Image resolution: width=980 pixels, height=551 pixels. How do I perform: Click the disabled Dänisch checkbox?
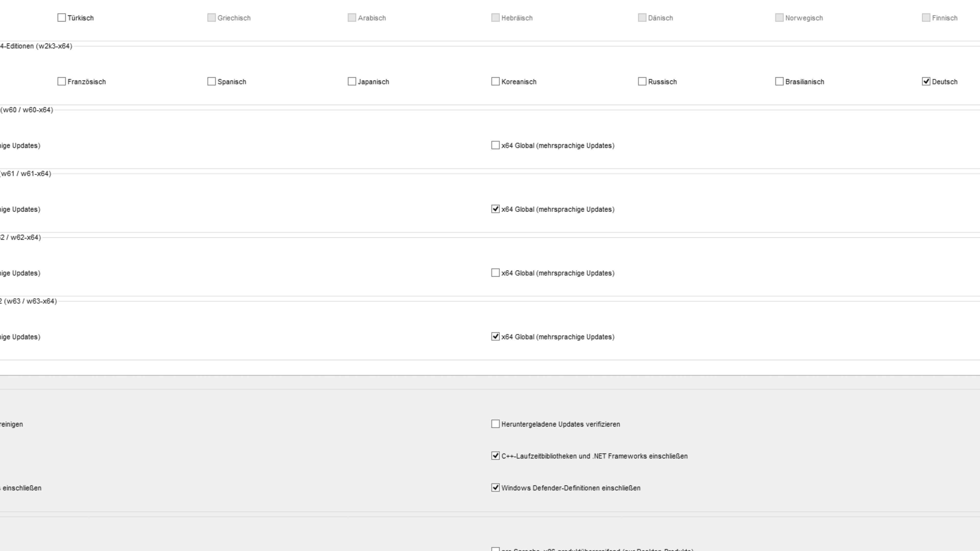[642, 18]
